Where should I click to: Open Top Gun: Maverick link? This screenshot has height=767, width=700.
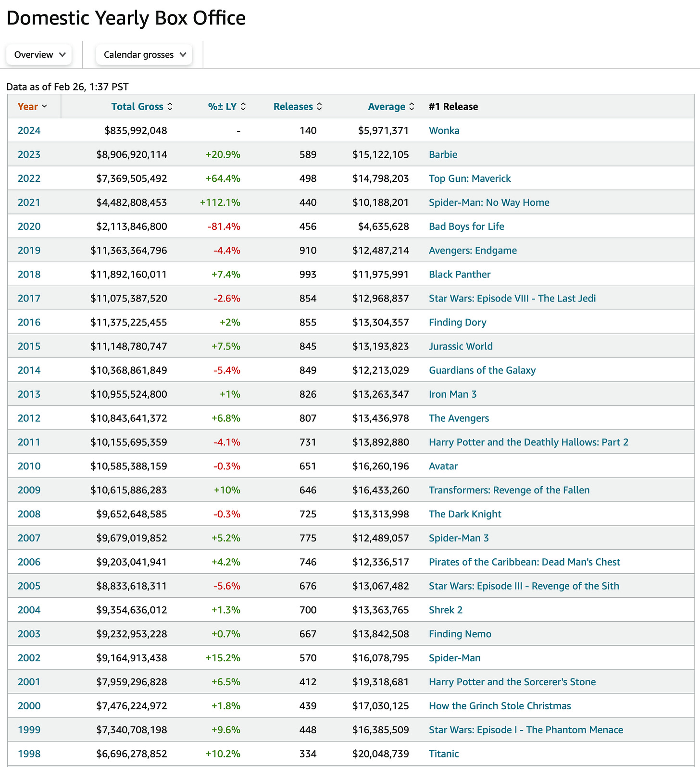tap(470, 179)
